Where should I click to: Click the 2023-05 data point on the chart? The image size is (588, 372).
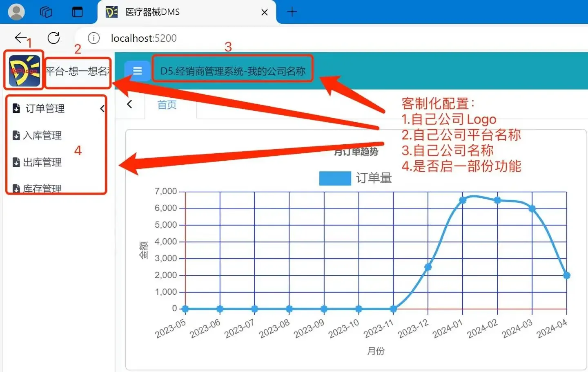(185, 309)
